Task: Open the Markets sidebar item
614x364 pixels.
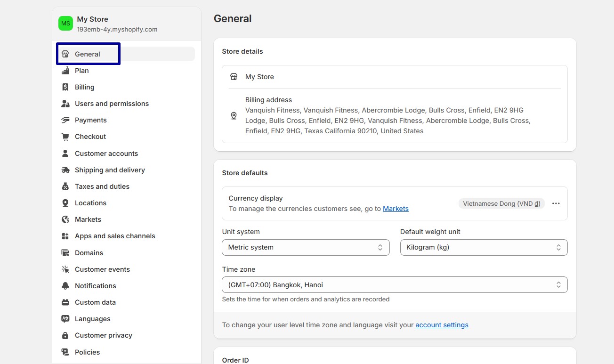Action: point(126,219)
